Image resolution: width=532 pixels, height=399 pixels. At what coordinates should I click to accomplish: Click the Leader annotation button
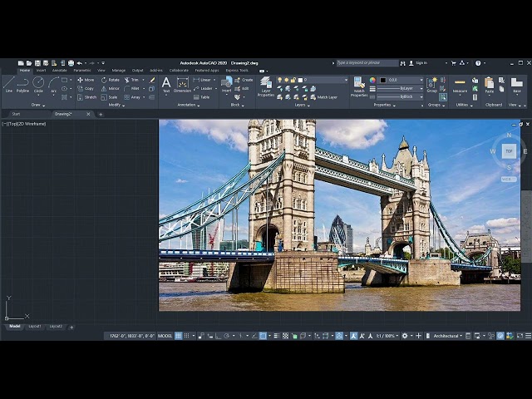(x=203, y=89)
